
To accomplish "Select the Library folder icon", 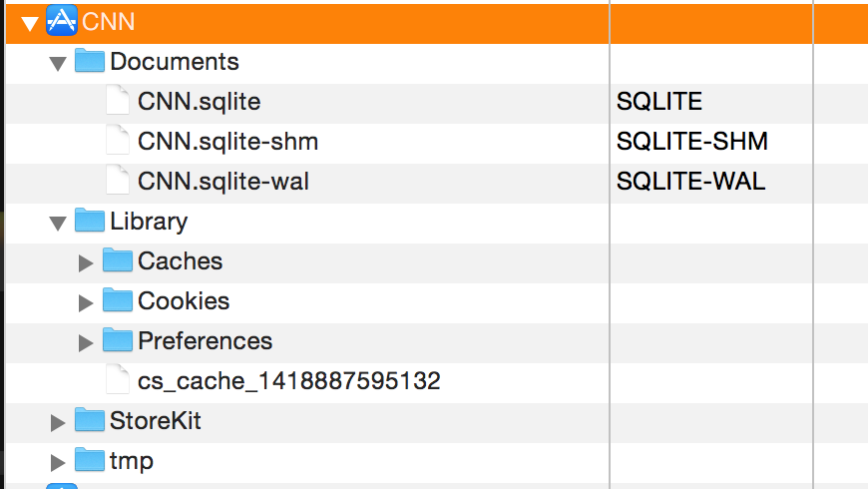I will tap(90, 220).
